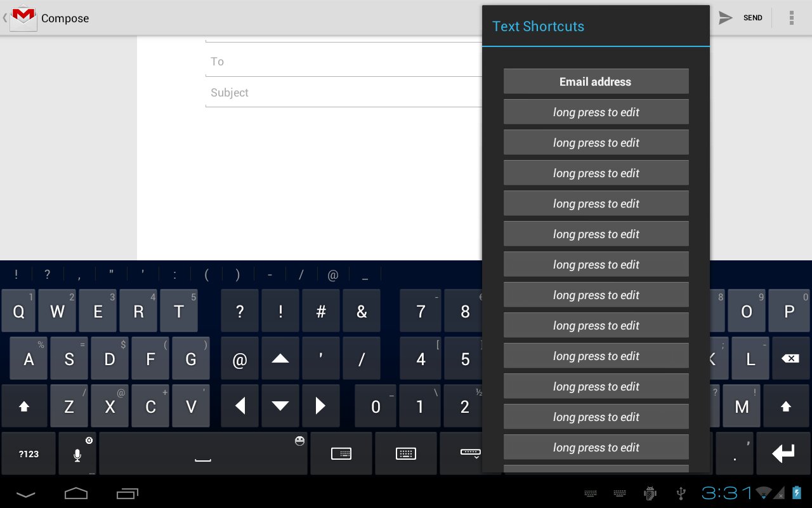Tap the left arrow cursor key

[240, 406]
